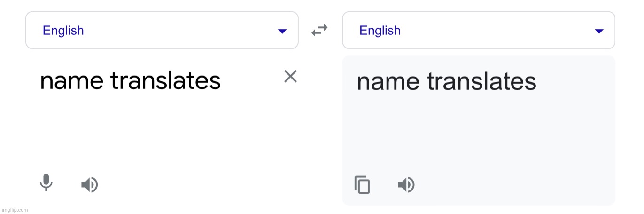Click the source language English label
644x214 pixels.
[63, 31]
